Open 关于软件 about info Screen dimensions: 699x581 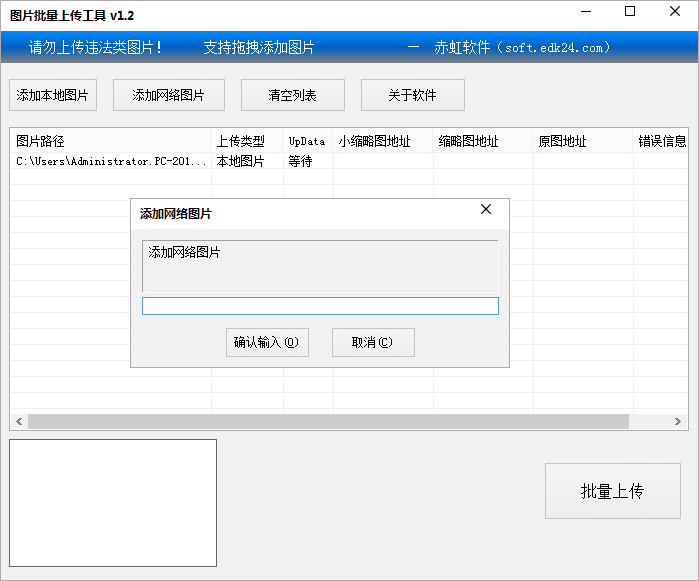point(412,95)
